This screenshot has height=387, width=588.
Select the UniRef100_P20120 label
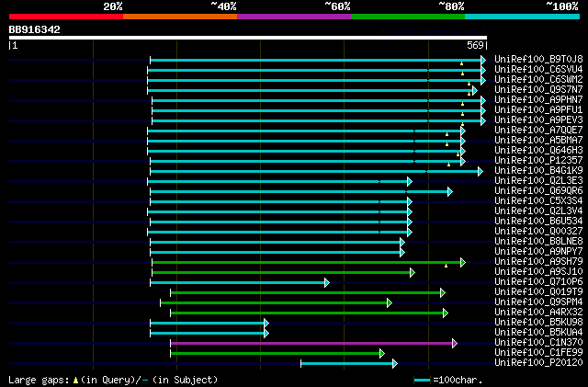coord(538,362)
